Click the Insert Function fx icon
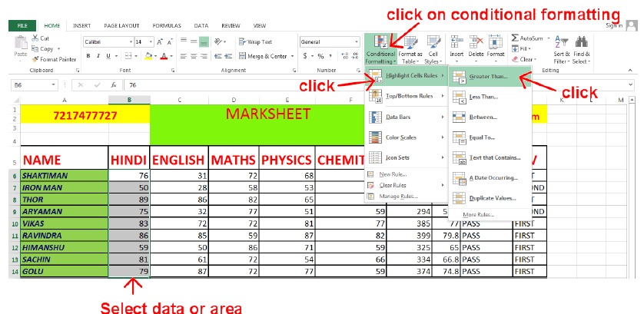This screenshot has width=644, height=314. [113, 85]
